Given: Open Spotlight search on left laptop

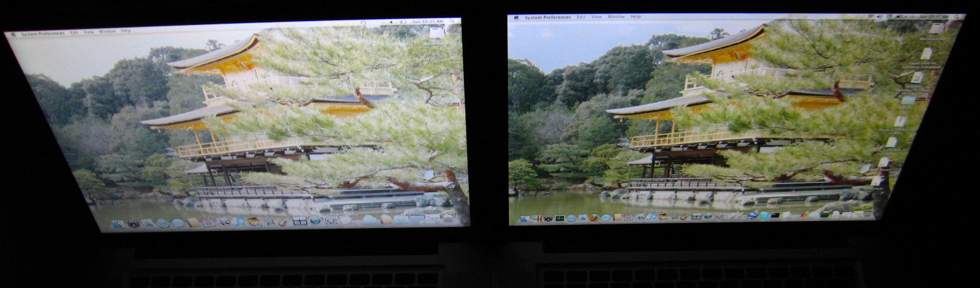Looking at the screenshot, I should [x=452, y=21].
